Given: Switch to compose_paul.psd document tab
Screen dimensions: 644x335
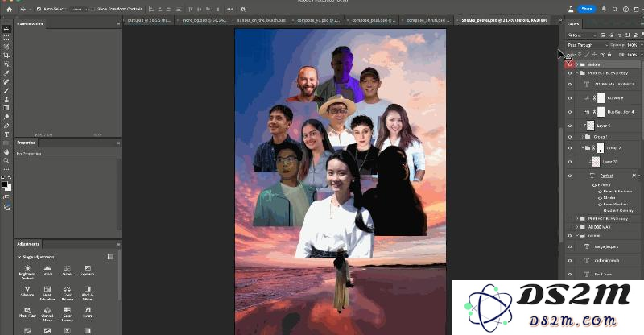Looking at the screenshot, I should 374,20.
